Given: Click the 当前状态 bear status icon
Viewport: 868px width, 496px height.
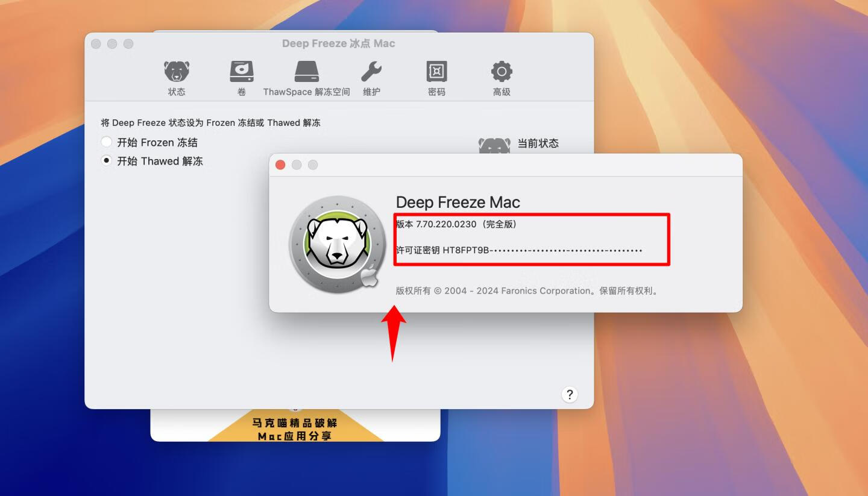Looking at the screenshot, I should coord(494,145).
